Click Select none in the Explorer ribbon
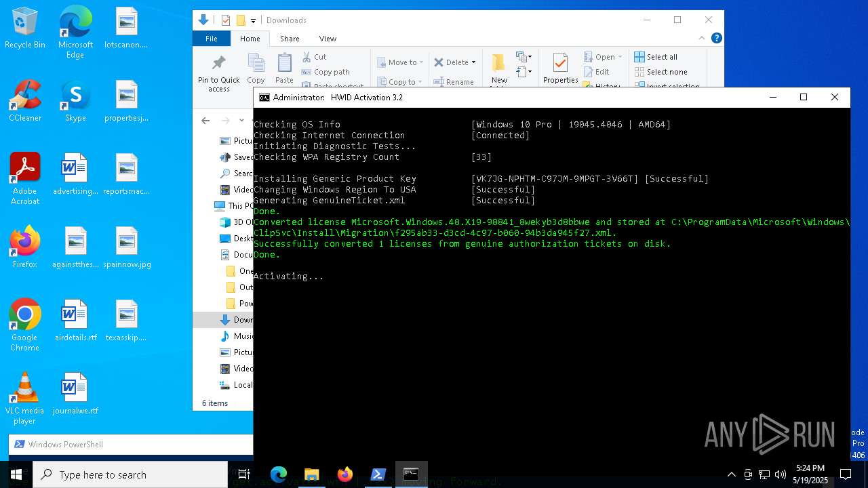Viewport: 868px width, 488px height. pos(661,72)
